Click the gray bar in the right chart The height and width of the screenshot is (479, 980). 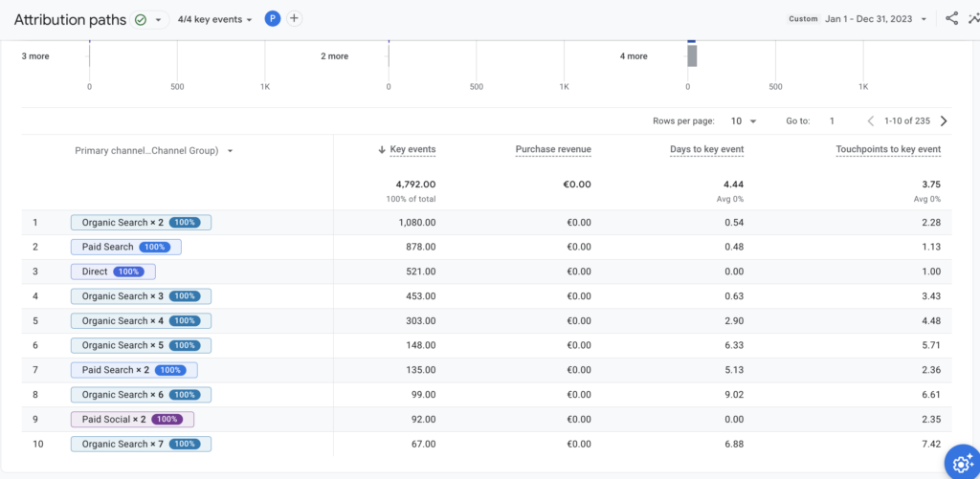click(x=692, y=56)
